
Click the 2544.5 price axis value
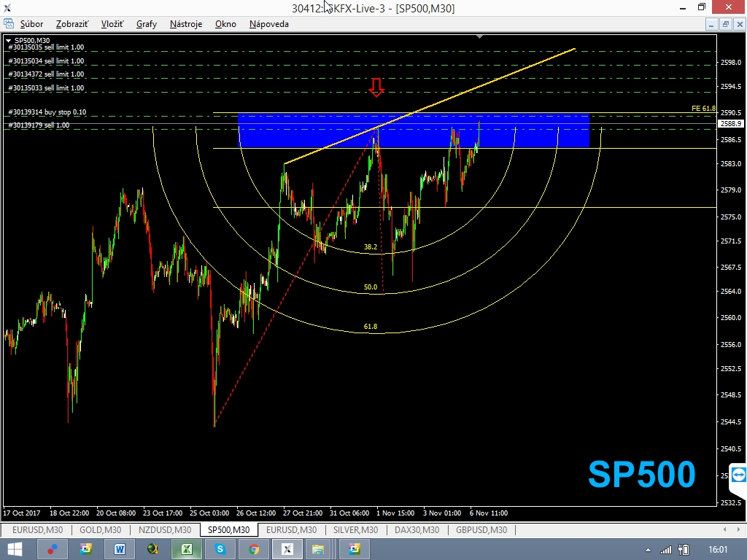[731, 422]
